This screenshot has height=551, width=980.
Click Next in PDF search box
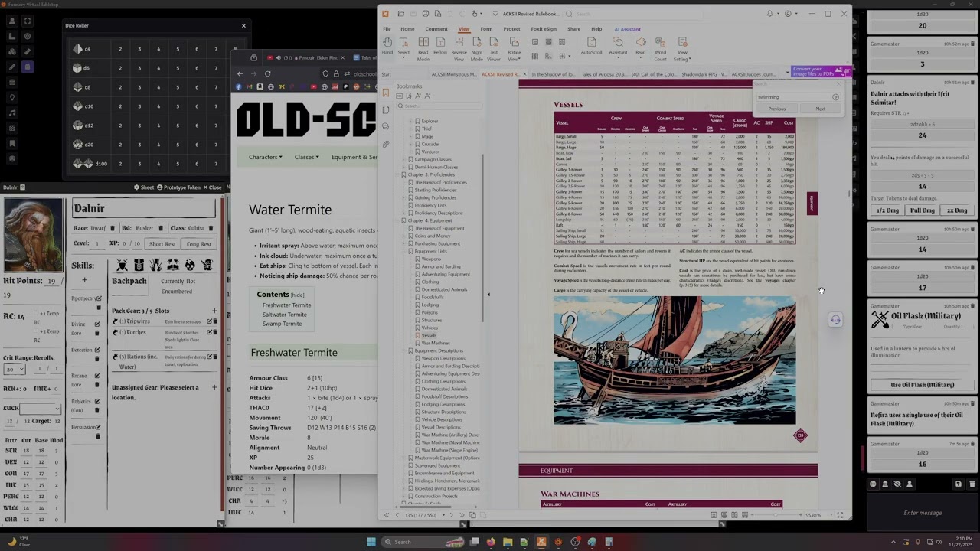pos(820,109)
